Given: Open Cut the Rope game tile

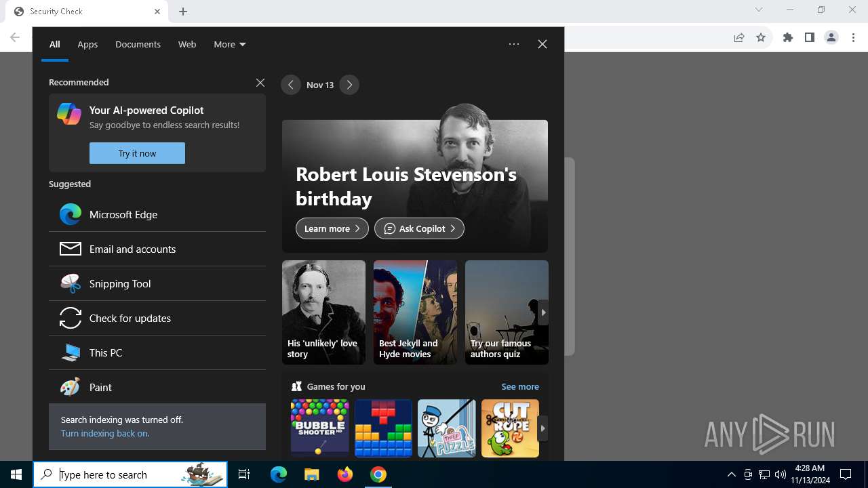Looking at the screenshot, I should click(510, 428).
